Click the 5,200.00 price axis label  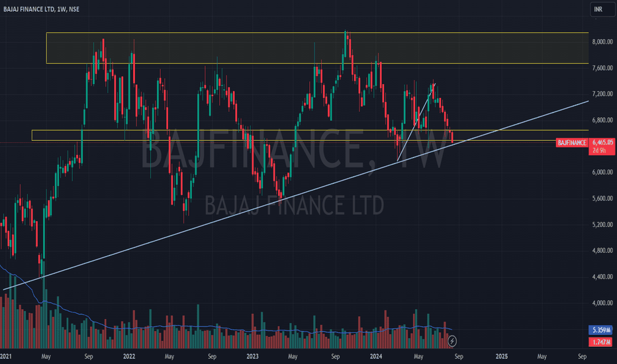(x=602, y=225)
